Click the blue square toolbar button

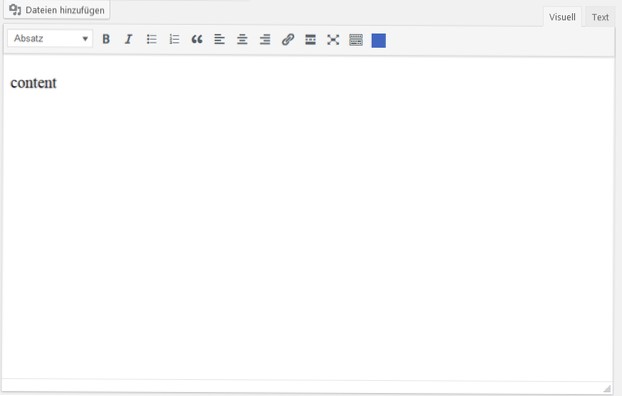[378, 40]
